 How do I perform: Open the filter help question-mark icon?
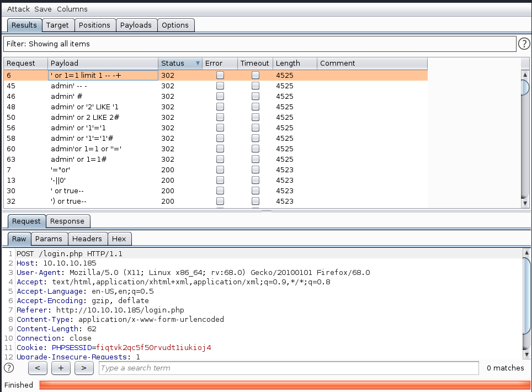(x=524, y=44)
